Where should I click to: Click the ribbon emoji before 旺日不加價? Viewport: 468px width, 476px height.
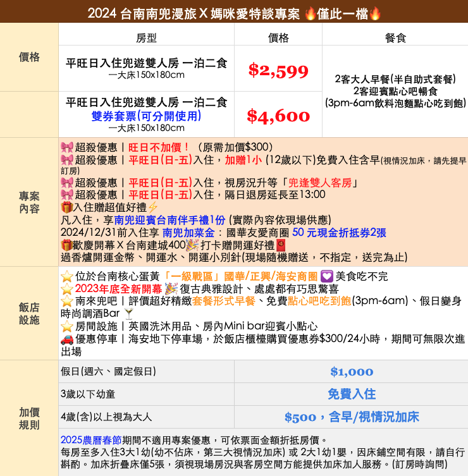pos(67,147)
